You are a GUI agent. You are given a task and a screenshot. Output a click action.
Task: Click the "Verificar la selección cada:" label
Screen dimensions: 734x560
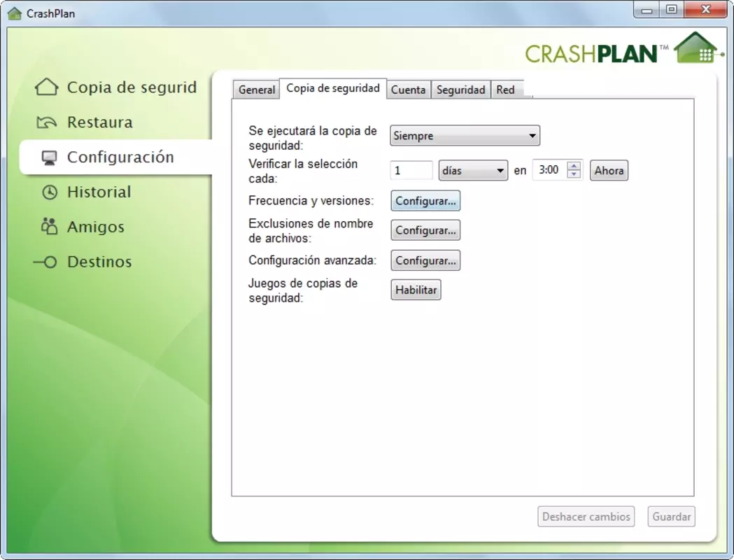pos(303,171)
